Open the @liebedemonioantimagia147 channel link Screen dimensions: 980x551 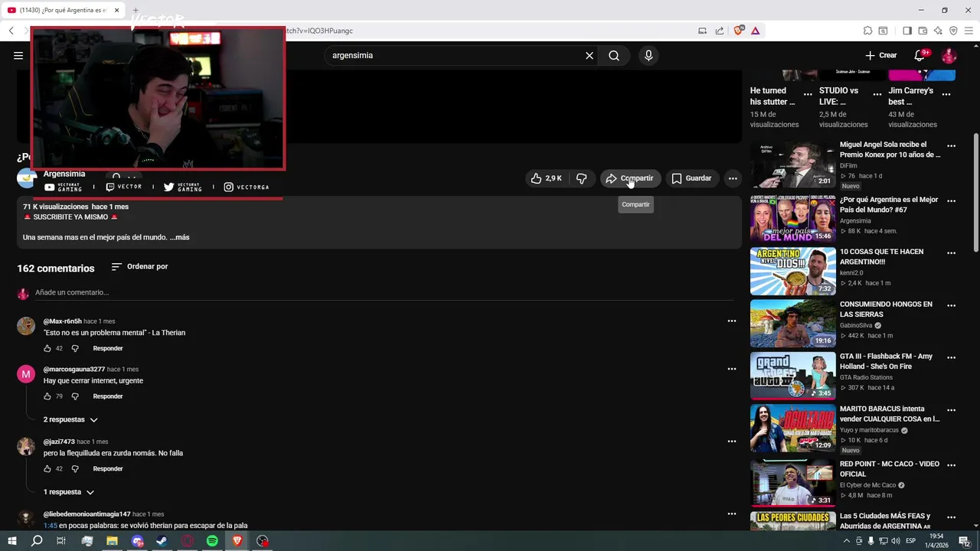pyautogui.click(x=87, y=514)
